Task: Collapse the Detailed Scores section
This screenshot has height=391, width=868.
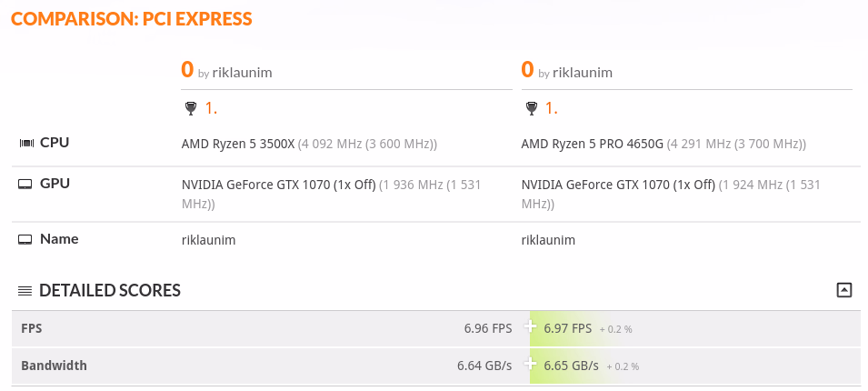Action: point(843,290)
